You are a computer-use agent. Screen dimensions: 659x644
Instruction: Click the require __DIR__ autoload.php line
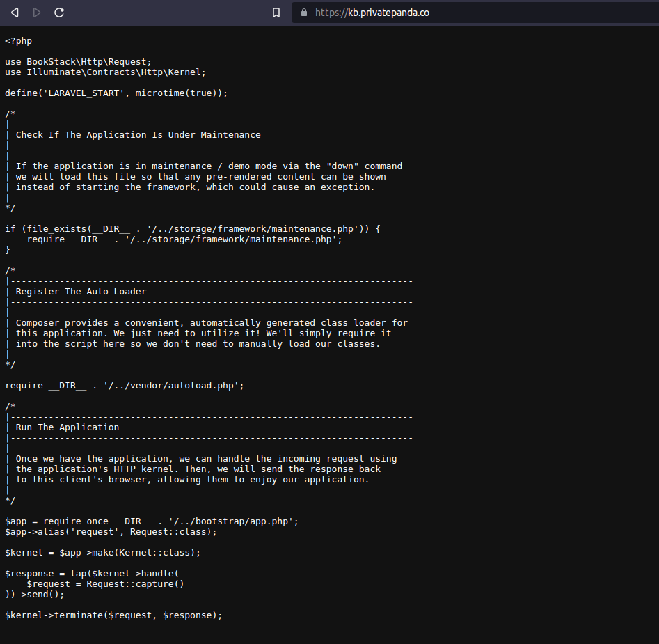tap(123, 385)
